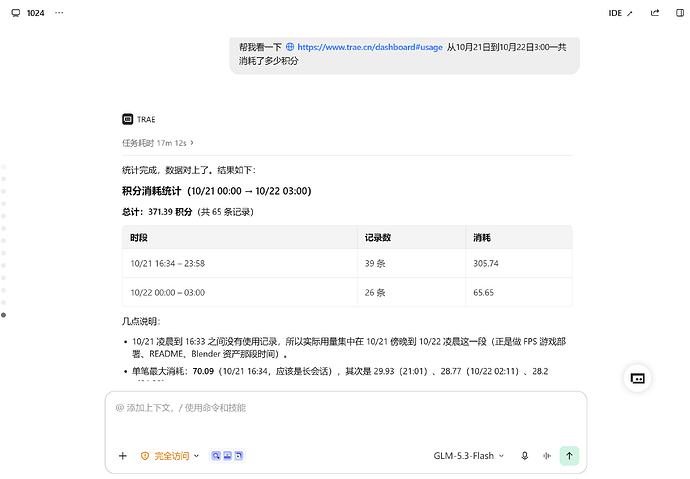Toggle the right side panel icon
This screenshot has height=479, width=690.
pyautogui.click(x=680, y=13)
